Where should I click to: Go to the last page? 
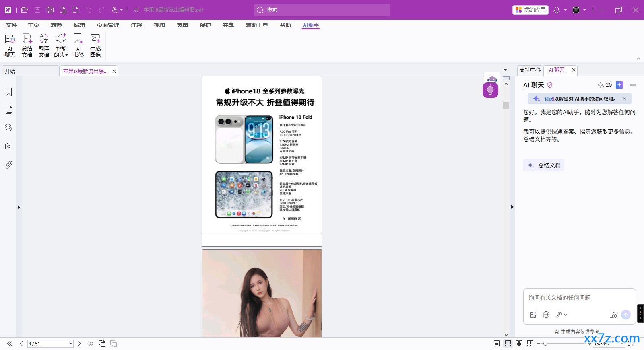(91, 344)
